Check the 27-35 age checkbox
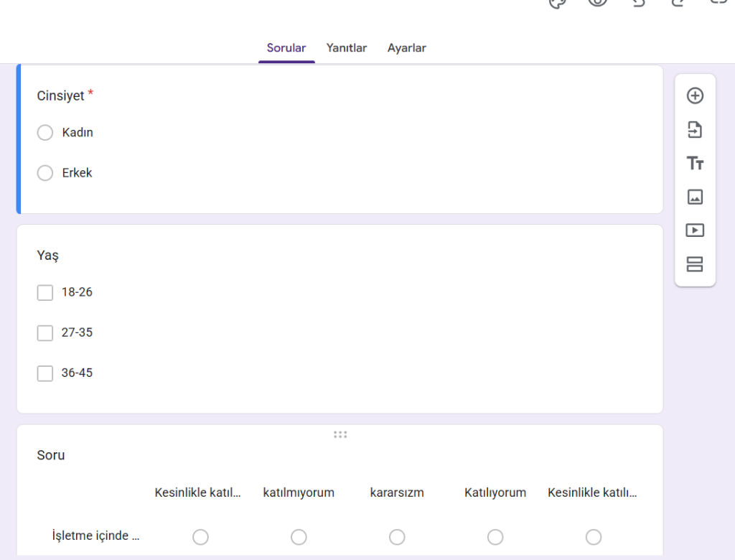The width and height of the screenshot is (735, 560). [45, 332]
